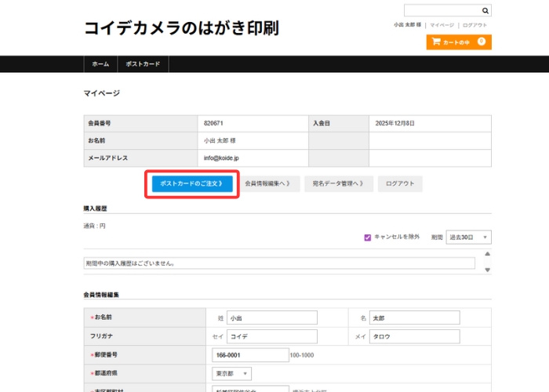Screen dimensions: 549x392
Task: Open the 都道府県 prefecture dropdown
Action: tap(231, 373)
